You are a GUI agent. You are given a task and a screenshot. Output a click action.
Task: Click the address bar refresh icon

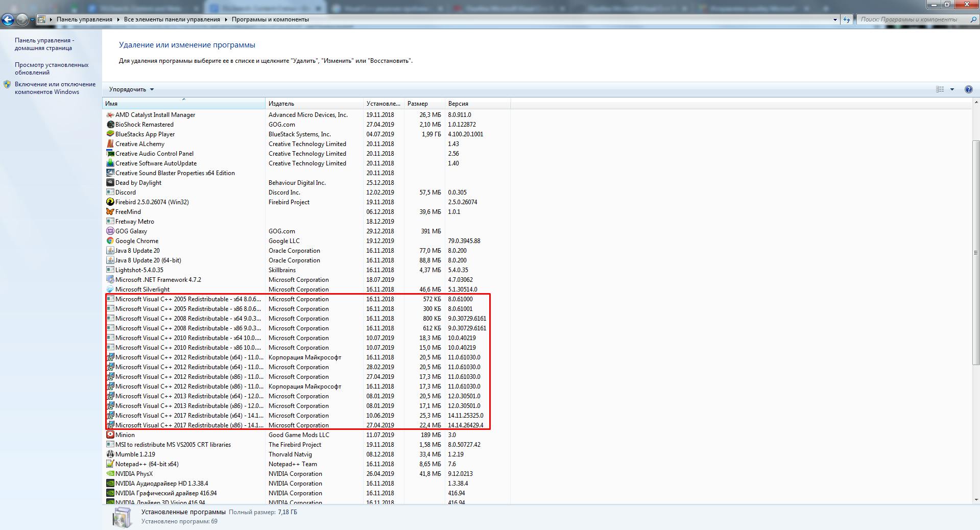coord(847,19)
